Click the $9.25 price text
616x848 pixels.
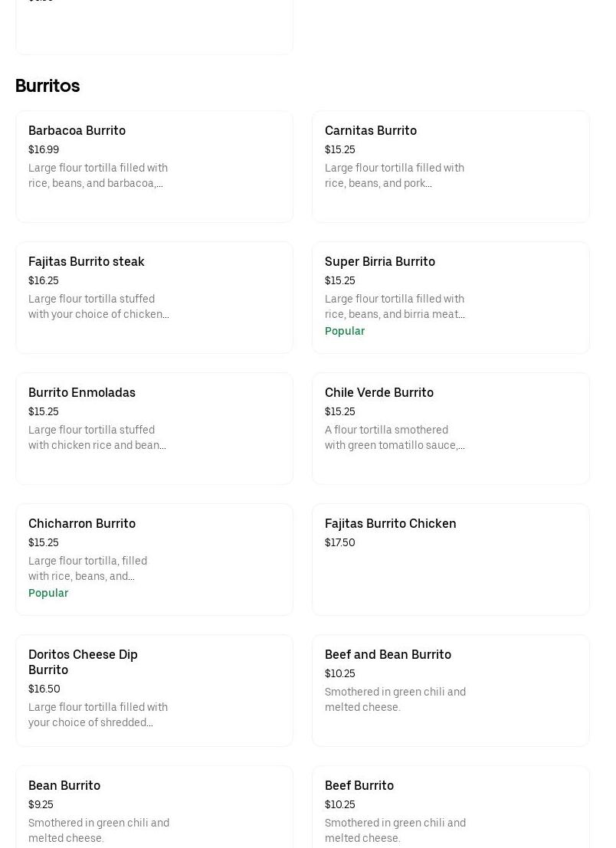41,805
